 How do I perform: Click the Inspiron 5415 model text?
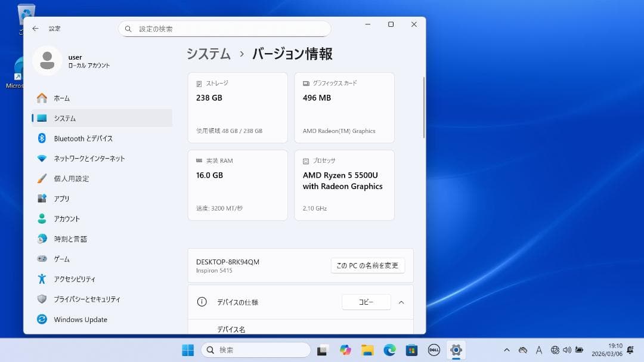click(x=214, y=270)
